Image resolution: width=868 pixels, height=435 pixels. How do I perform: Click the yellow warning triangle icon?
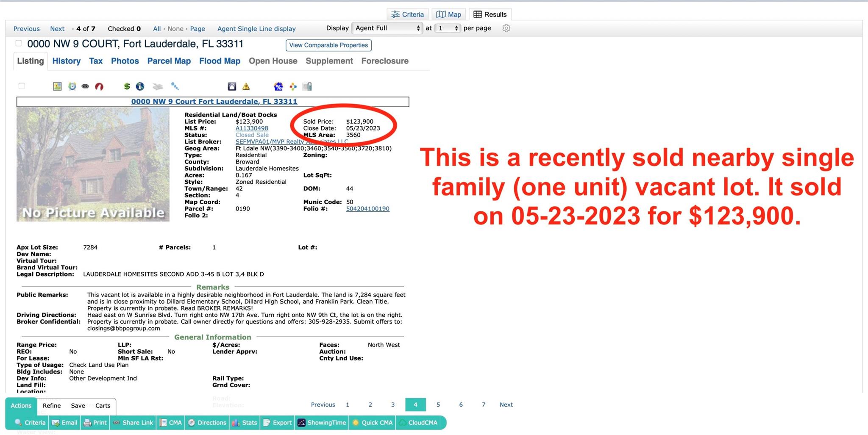click(246, 86)
